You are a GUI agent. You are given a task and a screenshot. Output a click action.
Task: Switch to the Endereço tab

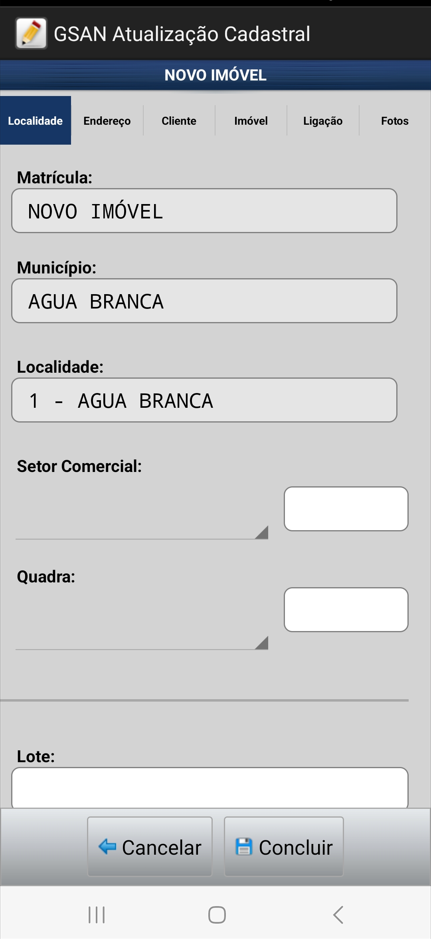(x=107, y=121)
